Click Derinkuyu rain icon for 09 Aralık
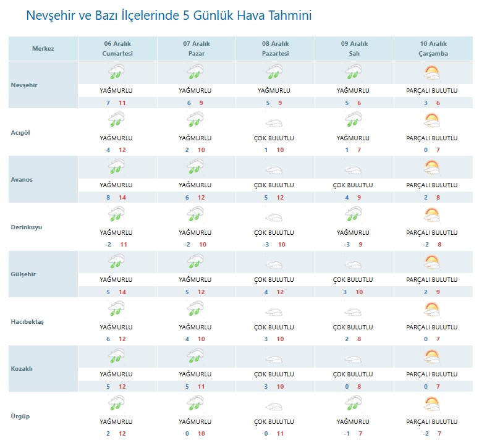 coord(353,214)
